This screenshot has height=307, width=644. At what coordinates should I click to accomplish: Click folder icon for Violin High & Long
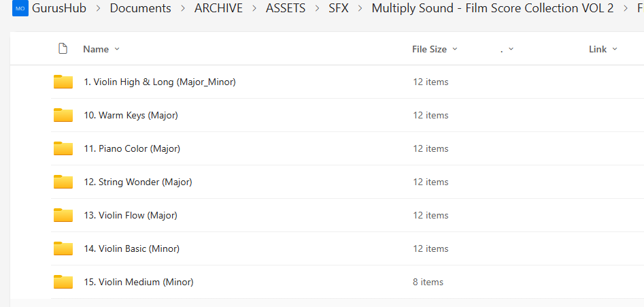point(63,82)
